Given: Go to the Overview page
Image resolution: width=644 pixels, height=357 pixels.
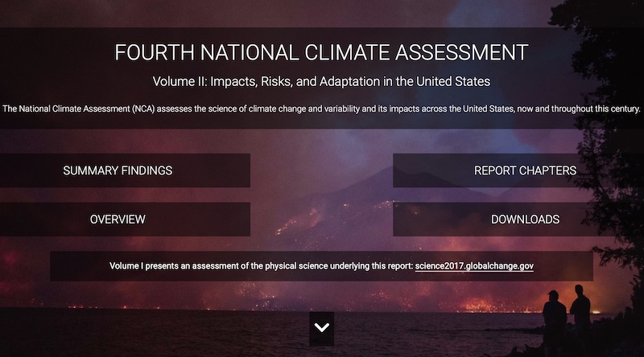Looking at the screenshot, I should 125,220.
